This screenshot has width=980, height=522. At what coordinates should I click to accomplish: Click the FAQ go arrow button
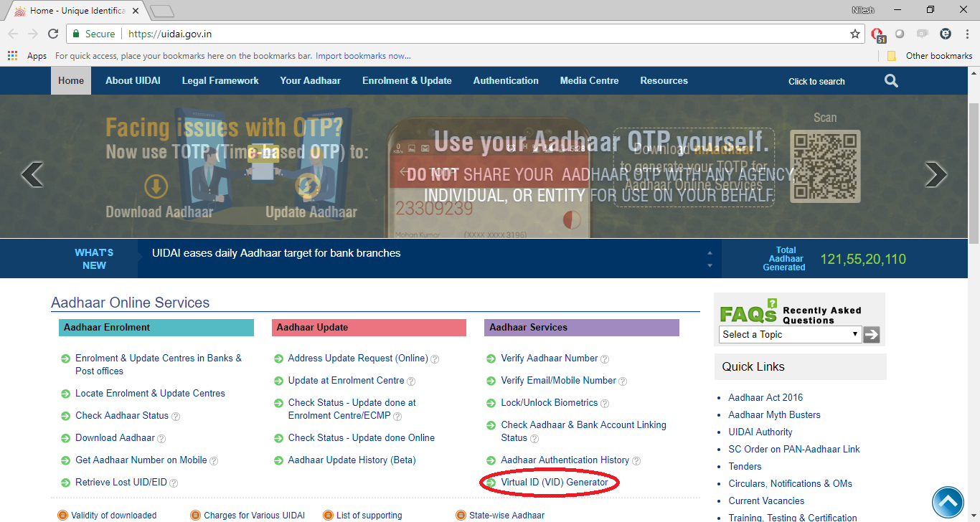click(x=871, y=334)
